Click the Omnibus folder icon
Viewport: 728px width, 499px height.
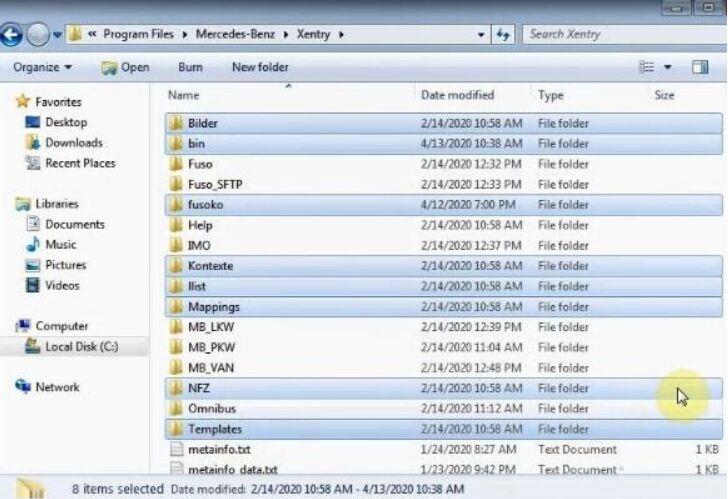pos(176,409)
